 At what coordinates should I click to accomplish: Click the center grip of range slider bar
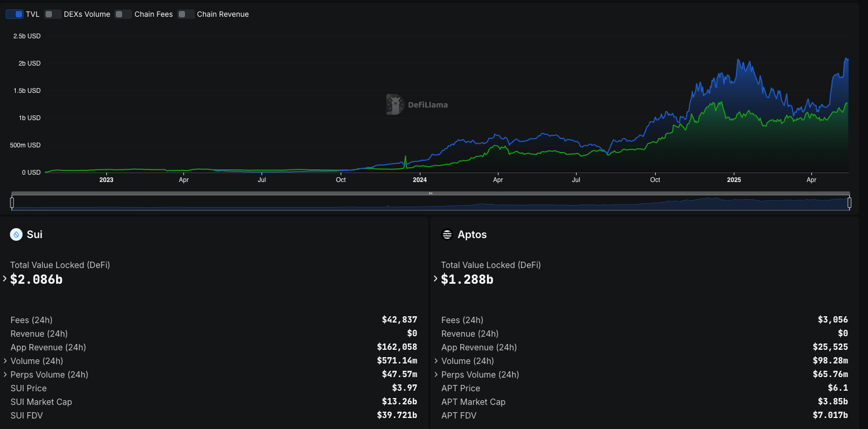[x=430, y=194]
